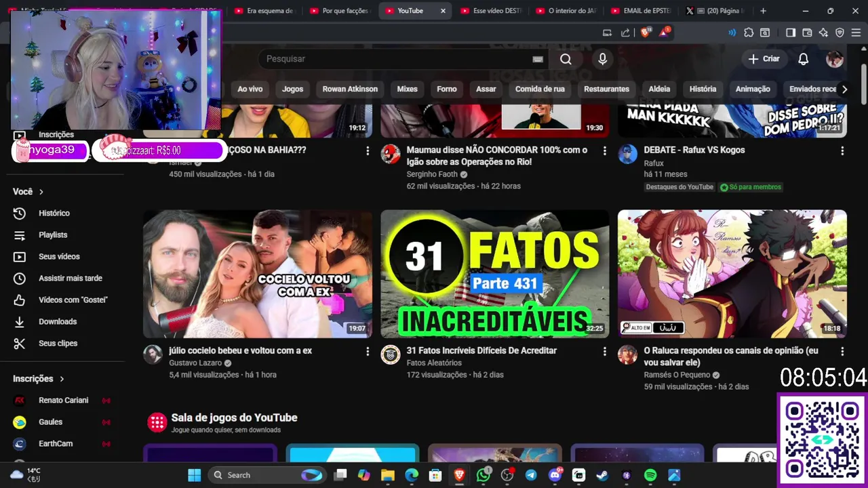The image size is (868, 488).
Task: Click the install app icon in address bar
Action: (608, 33)
